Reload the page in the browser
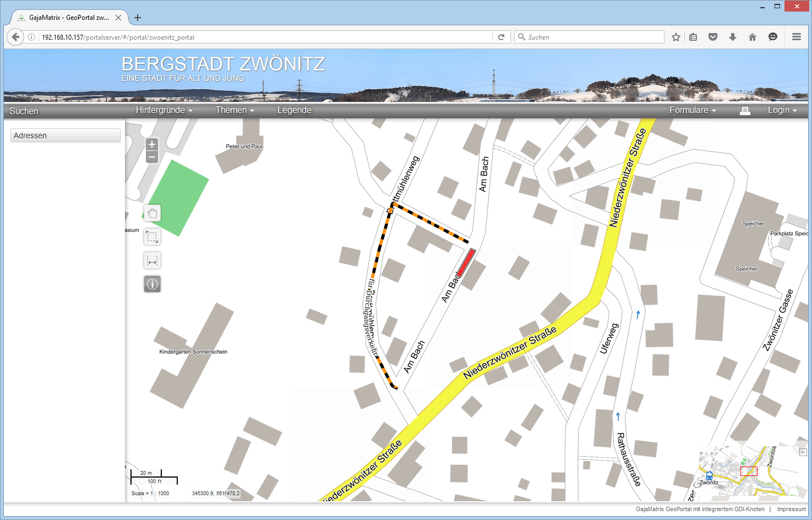 [x=501, y=37]
